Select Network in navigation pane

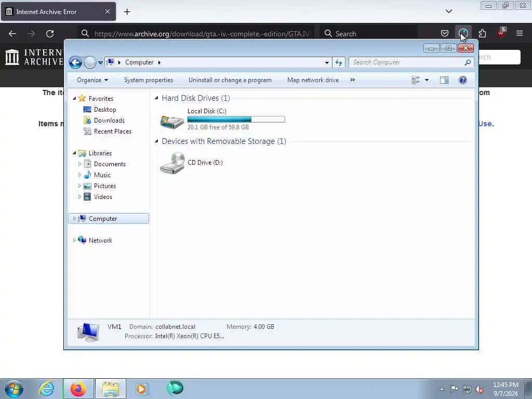[100, 241]
